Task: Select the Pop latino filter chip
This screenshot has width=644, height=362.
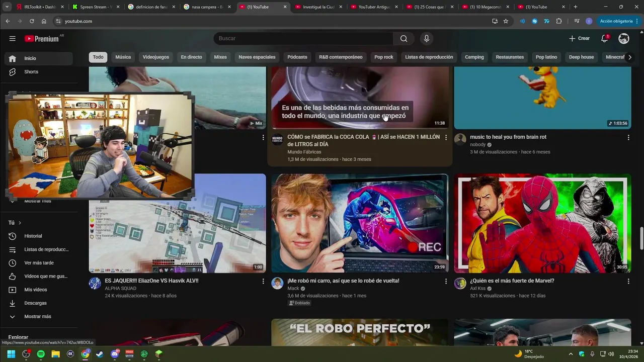Action: coord(546,57)
